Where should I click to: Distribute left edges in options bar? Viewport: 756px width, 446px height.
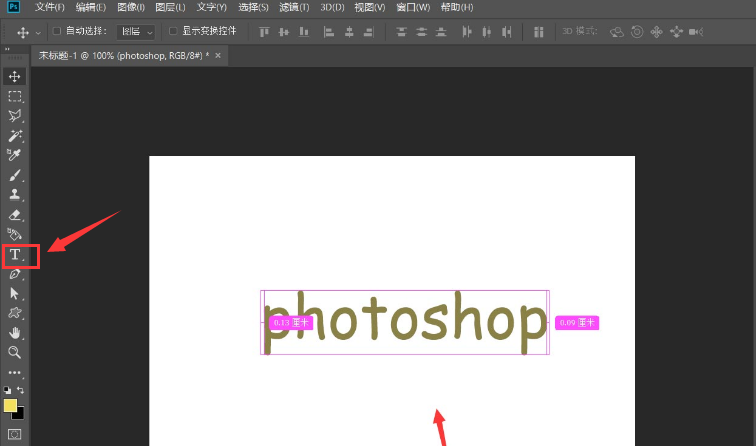(467, 32)
